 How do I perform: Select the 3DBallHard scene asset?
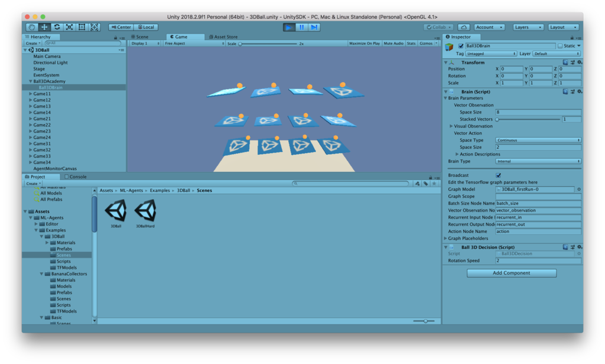click(x=145, y=210)
